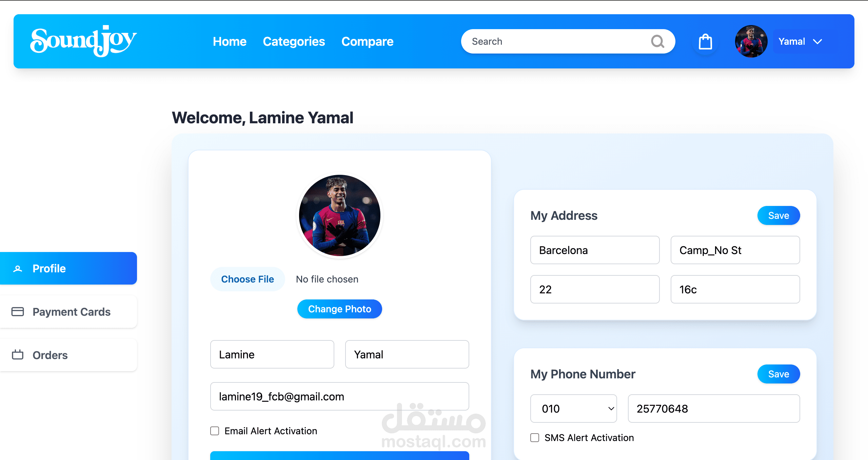The image size is (868, 460).
Task: Enable Email Alert Activation checkbox
Action: click(x=215, y=431)
